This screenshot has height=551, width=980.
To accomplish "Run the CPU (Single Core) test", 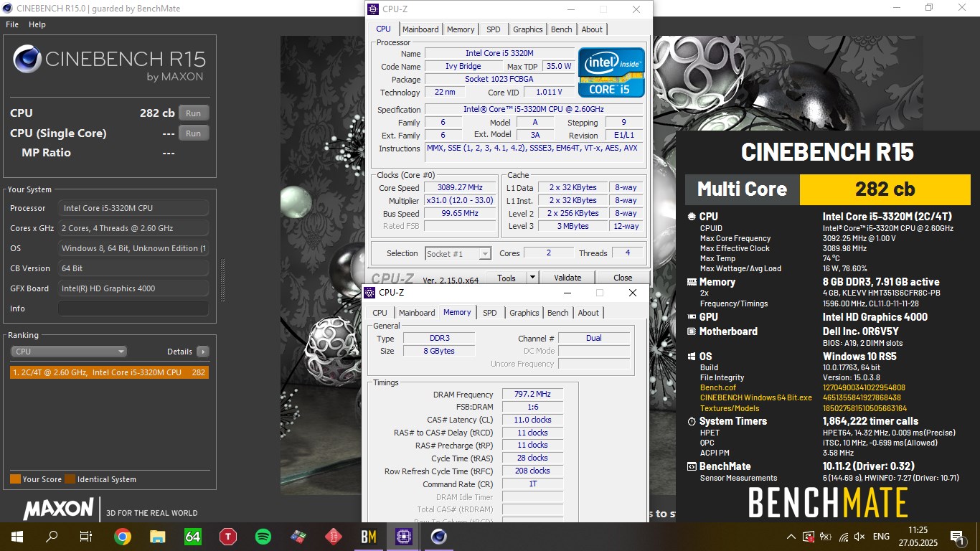I will [194, 133].
